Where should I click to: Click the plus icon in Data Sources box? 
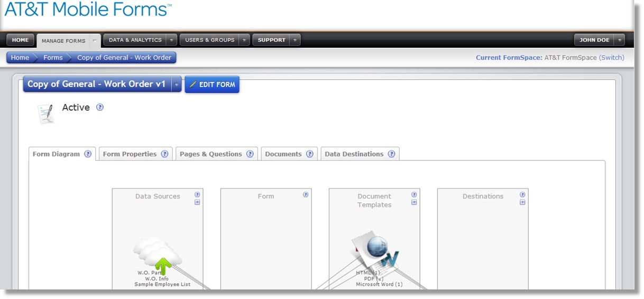[x=197, y=202]
